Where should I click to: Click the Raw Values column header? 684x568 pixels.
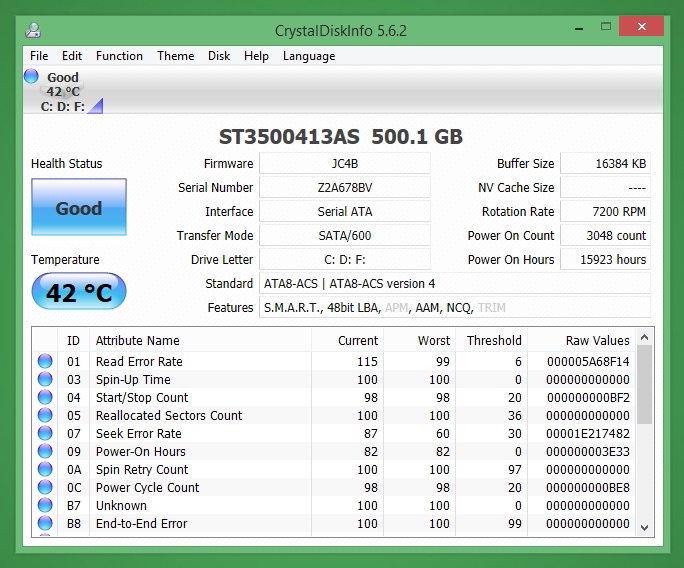coord(582,340)
